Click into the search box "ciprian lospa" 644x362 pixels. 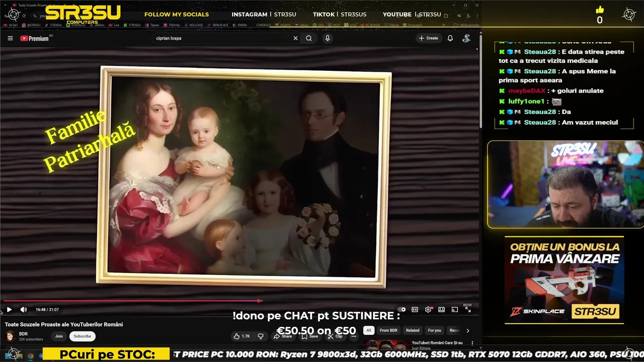(221, 38)
